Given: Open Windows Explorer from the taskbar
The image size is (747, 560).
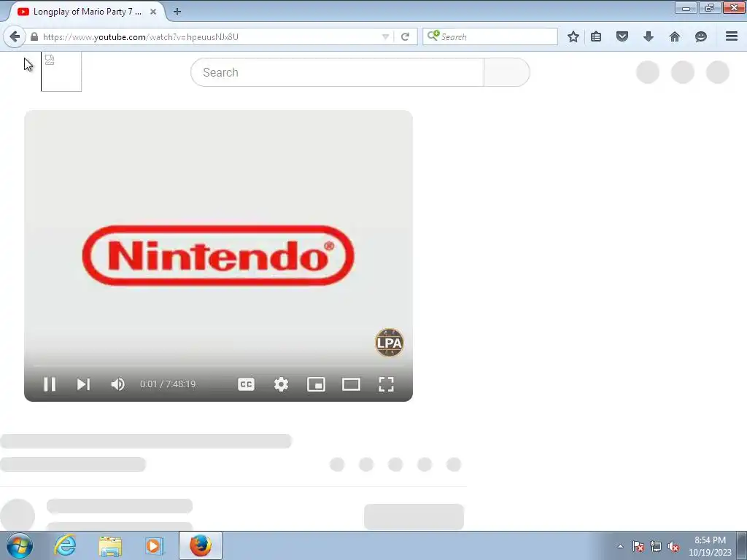Looking at the screenshot, I should [110, 545].
